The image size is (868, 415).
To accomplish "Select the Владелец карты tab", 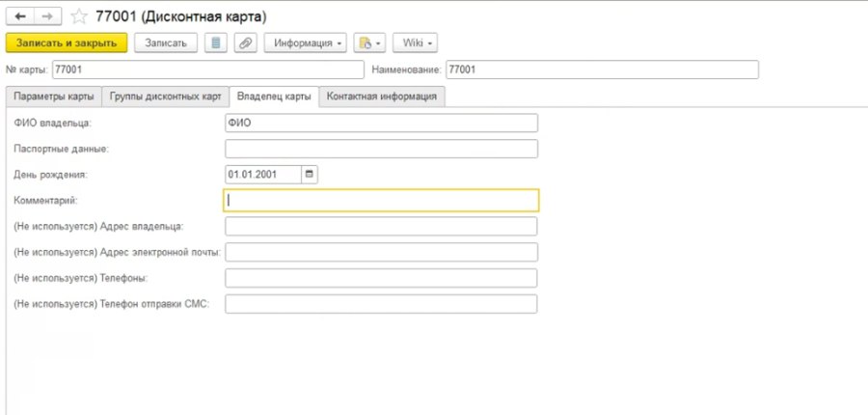I will tap(274, 96).
